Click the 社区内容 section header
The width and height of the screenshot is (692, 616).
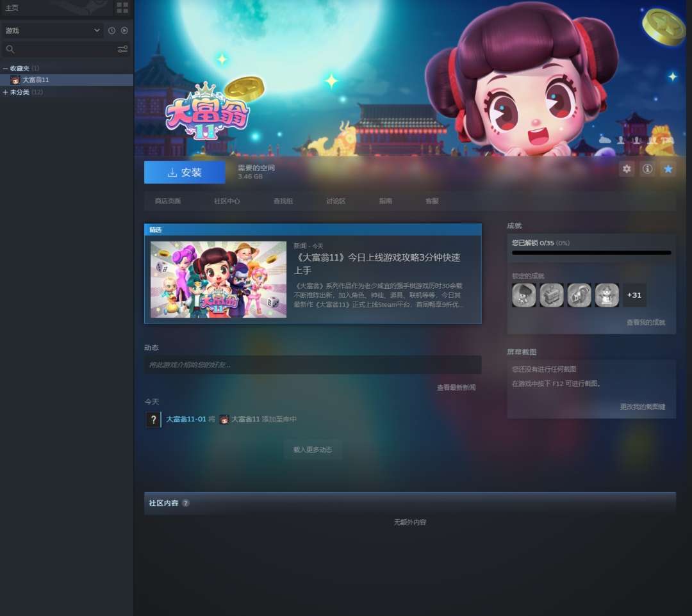pyautogui.click(x=410, y=503)
